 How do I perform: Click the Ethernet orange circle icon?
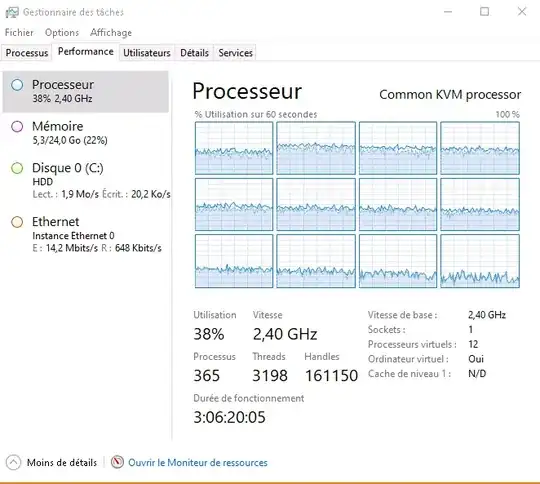(17, 222)
